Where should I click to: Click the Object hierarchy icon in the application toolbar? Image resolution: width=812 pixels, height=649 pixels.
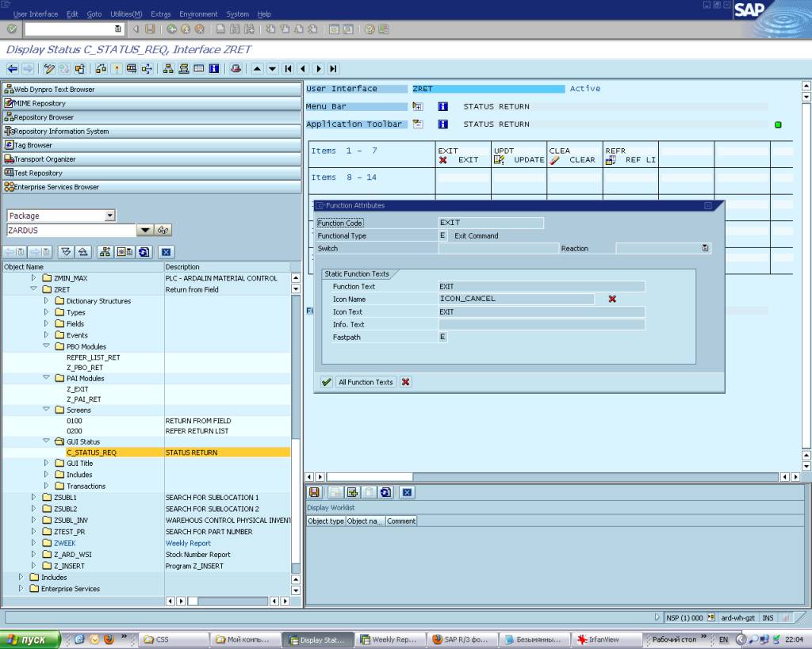[168, 68]
